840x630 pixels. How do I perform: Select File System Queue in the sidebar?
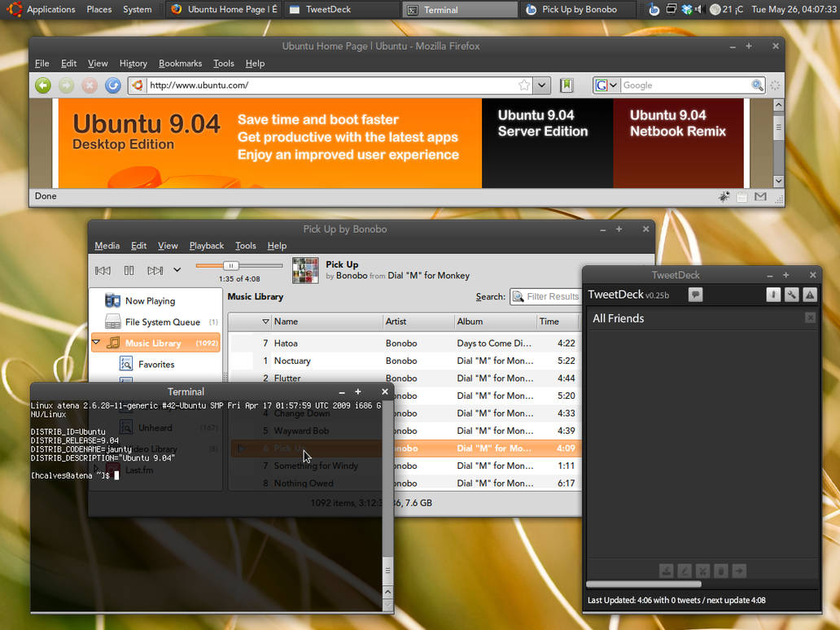point(156,322)
